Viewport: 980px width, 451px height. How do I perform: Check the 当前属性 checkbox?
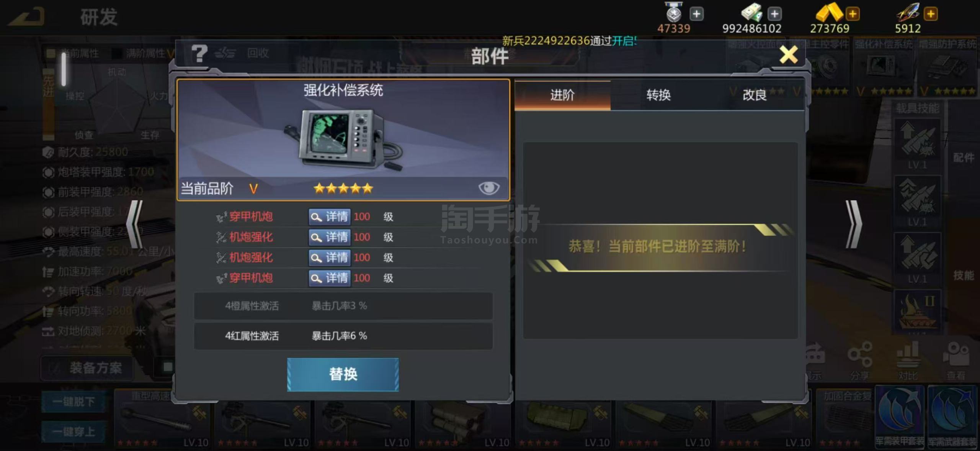tap(51, 53)
